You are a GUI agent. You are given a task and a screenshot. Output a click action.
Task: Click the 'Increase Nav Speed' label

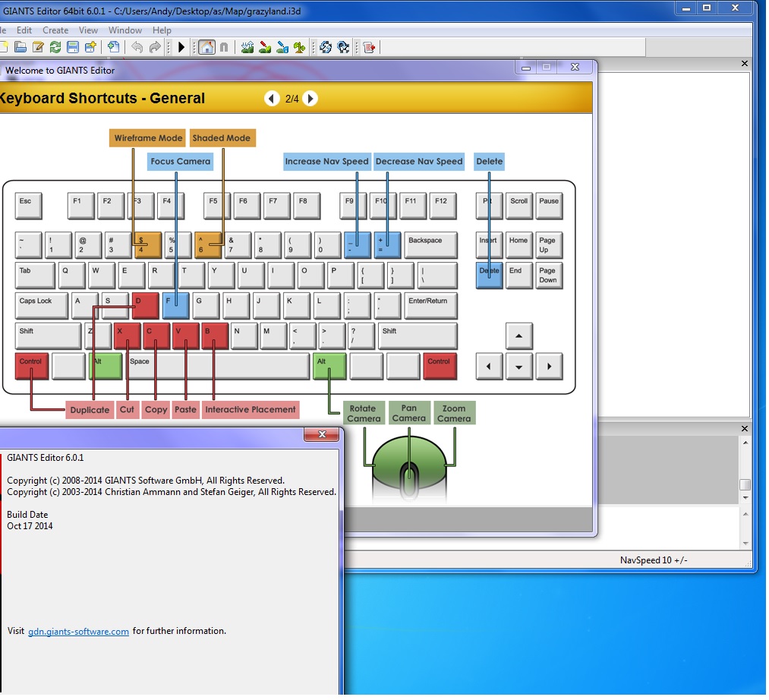click(x=326, y=162)
